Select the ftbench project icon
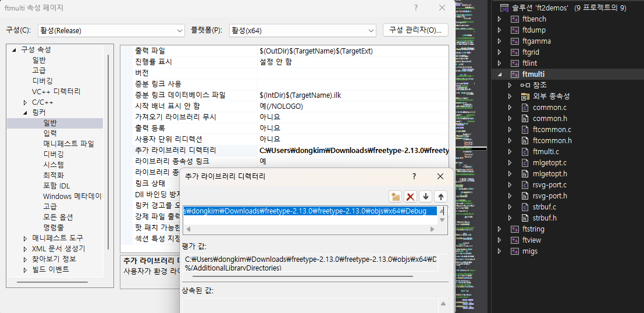644x313 pixels. coord(515,19)
